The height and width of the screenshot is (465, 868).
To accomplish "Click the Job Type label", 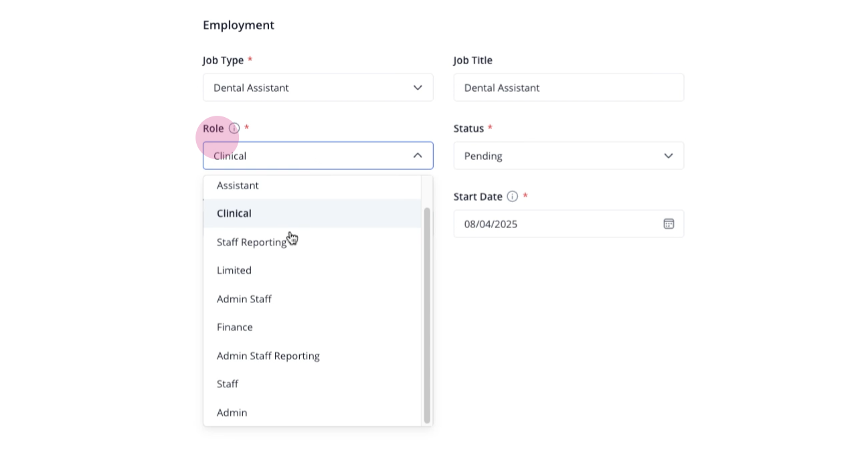I will (x=224, y=60).
